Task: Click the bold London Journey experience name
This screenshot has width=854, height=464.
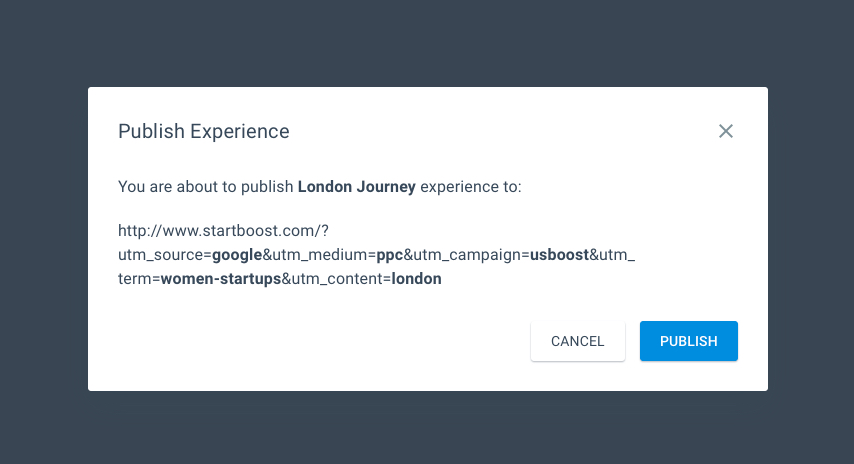Action: click(x=356, y=186)
